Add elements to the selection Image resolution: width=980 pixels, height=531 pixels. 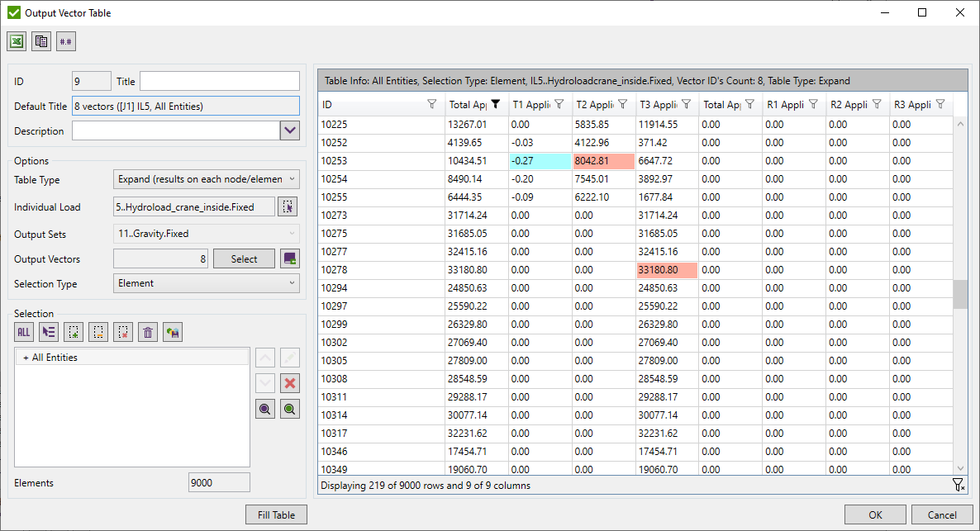pyautogui.click(x=73, y=331)
